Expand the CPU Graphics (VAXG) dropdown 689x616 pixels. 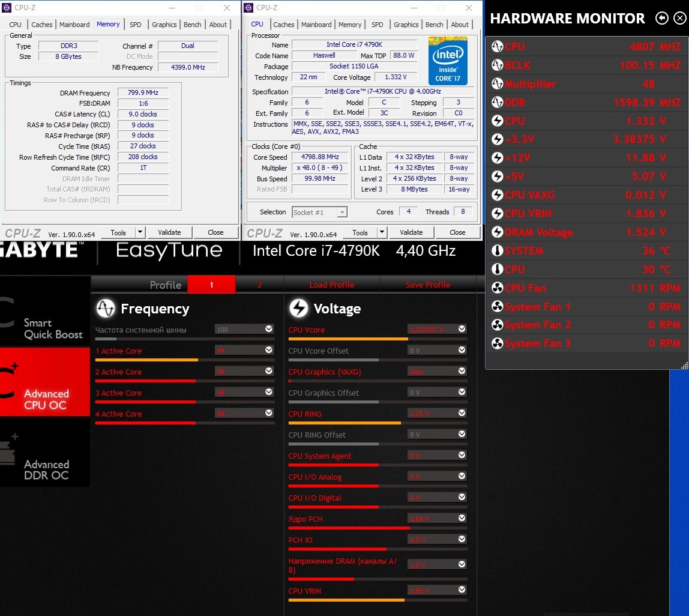point(462,371)
